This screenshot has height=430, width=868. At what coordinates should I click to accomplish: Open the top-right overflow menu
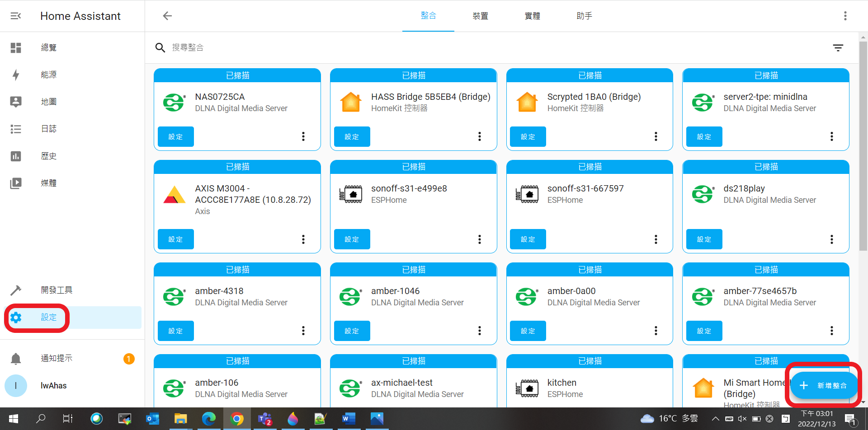pos(845,16)
